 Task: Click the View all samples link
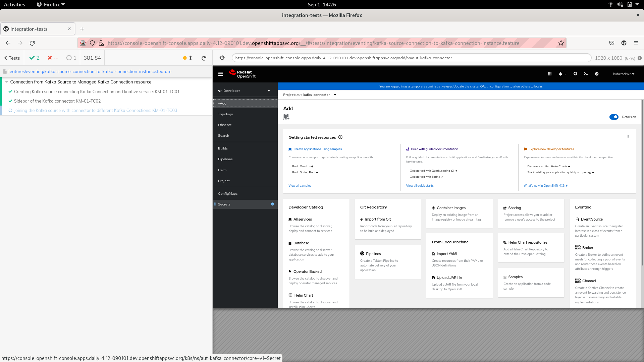[300, 185]
